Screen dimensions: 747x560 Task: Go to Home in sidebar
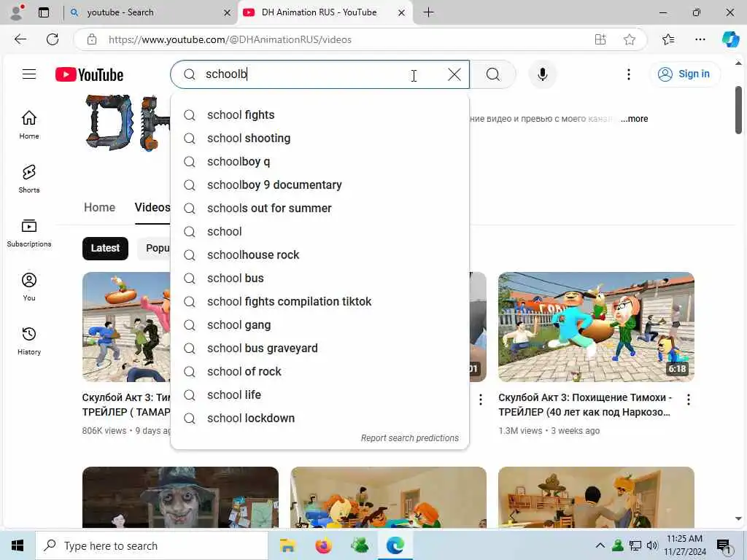point(29,125)
